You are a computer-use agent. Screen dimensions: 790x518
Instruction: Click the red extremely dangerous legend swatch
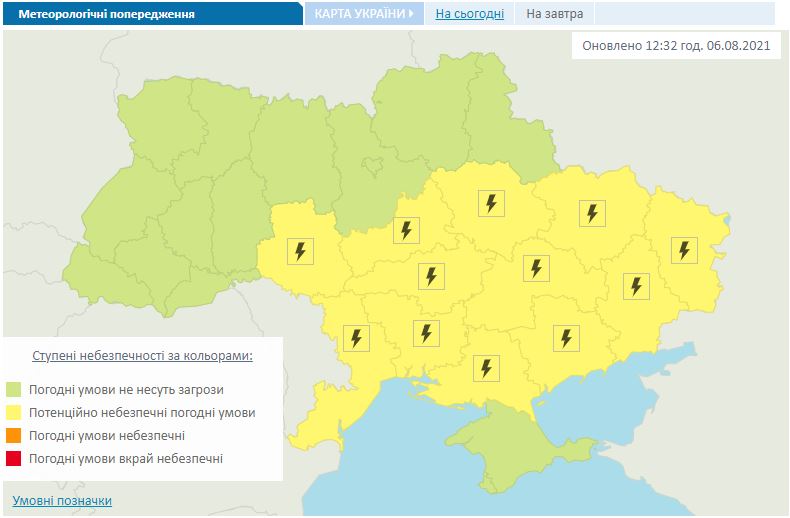click(x=14, y=458)
